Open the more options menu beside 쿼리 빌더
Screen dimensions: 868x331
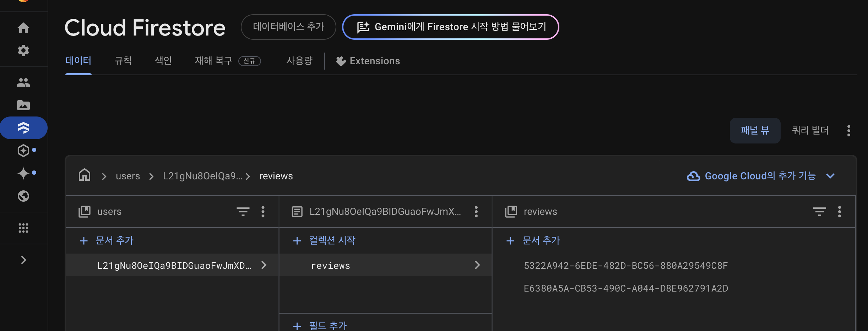pos(849,131)
